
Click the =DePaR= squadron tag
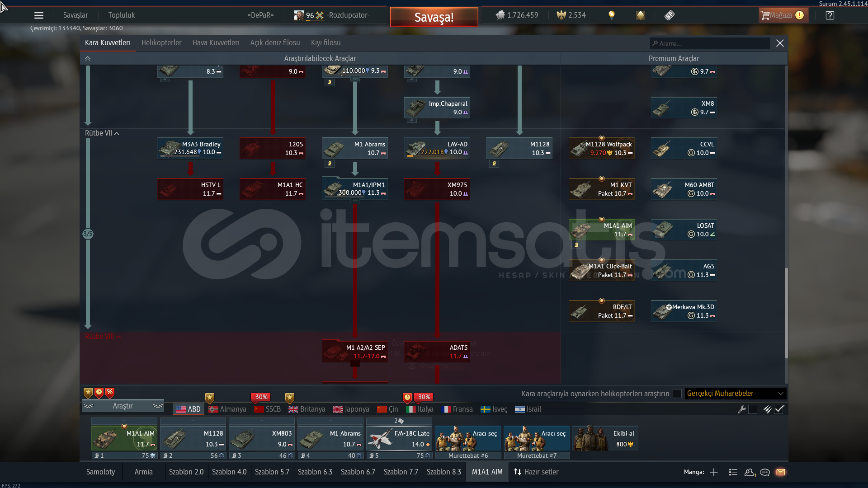point(260,15)
